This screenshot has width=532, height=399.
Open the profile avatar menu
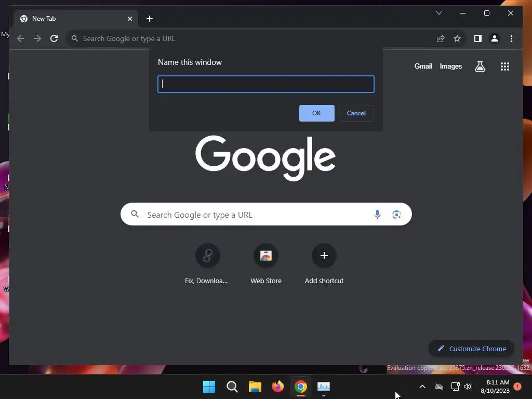(495, 38)
